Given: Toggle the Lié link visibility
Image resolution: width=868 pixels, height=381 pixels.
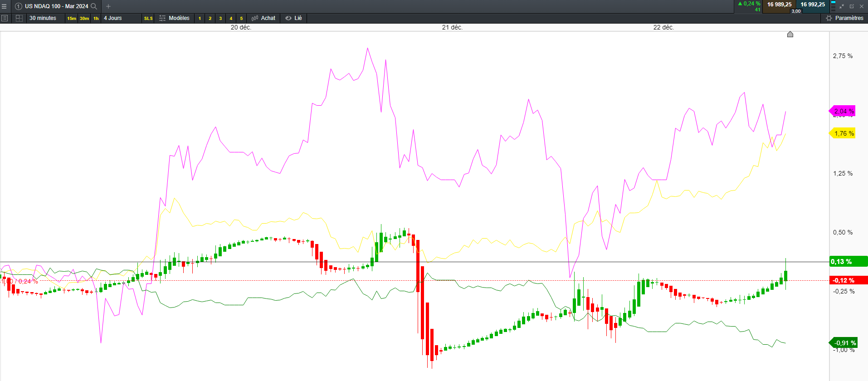Looking at the screenshot, I should [x=293, y=18].
